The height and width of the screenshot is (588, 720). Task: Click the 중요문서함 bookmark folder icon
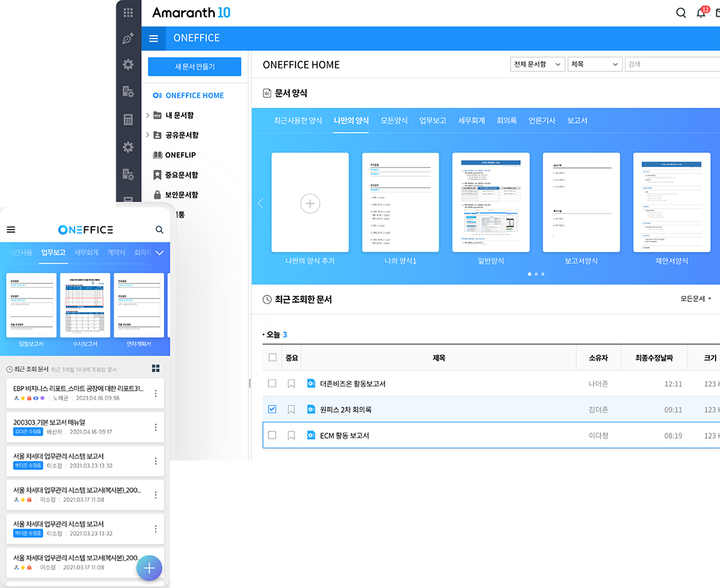point(157,175)
